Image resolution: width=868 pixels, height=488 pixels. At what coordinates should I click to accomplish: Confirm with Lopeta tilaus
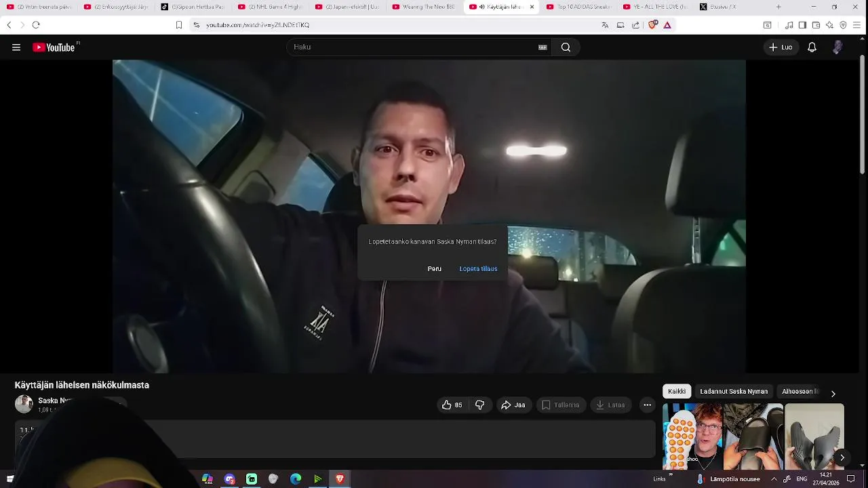478,269
